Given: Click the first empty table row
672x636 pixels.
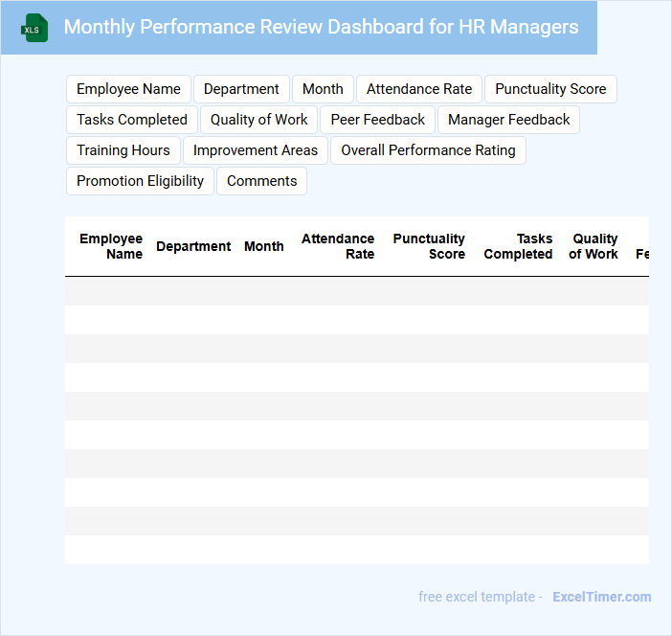Looking at the screenshot, I should coord(356,291).
